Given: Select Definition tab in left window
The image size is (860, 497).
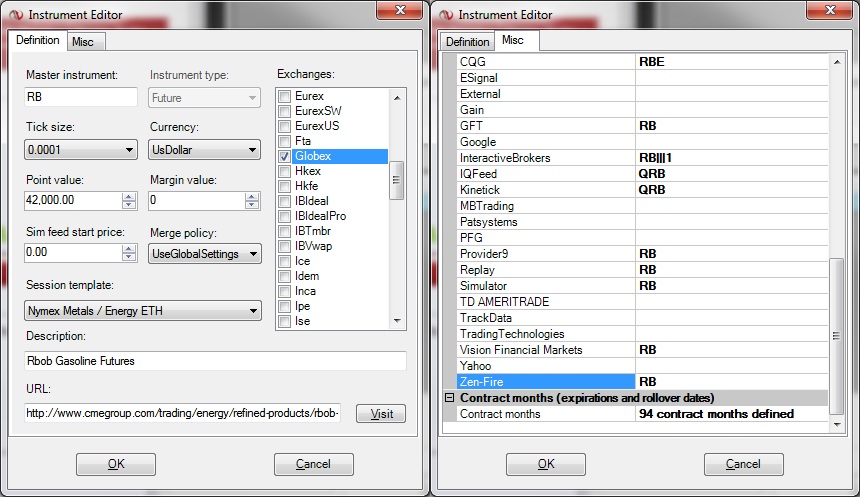Looking at the screenshot, I should coord(37,40).
